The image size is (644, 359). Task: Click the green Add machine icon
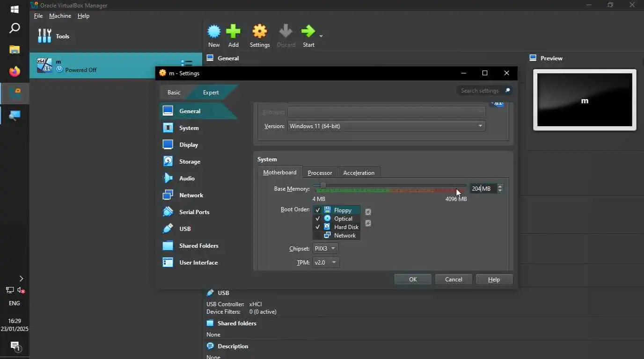[x=233, y=32]
